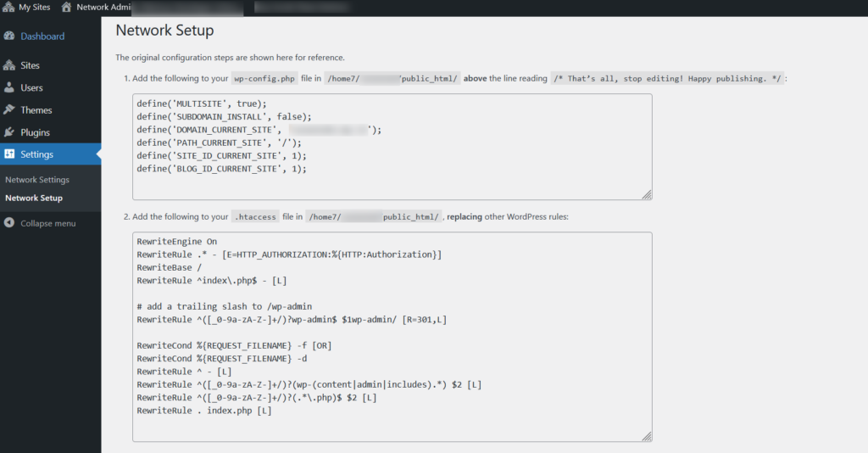Click the Users person icon
The width and height of the screenshot is (868, 453).
[x=9, y=87]
